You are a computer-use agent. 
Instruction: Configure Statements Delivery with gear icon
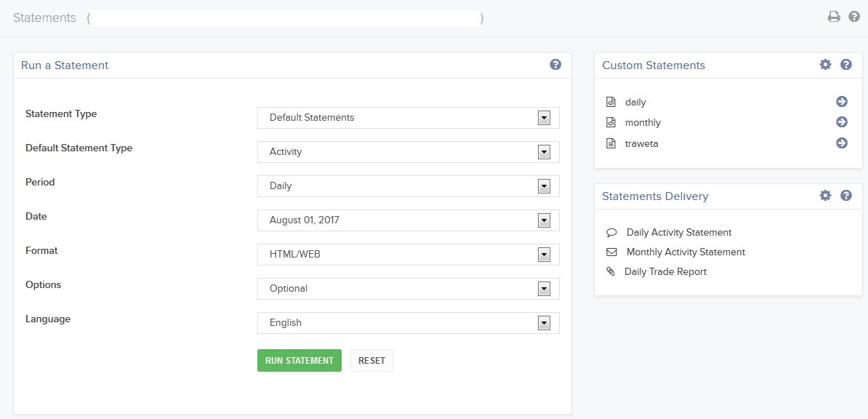click(x=825, y=196)
